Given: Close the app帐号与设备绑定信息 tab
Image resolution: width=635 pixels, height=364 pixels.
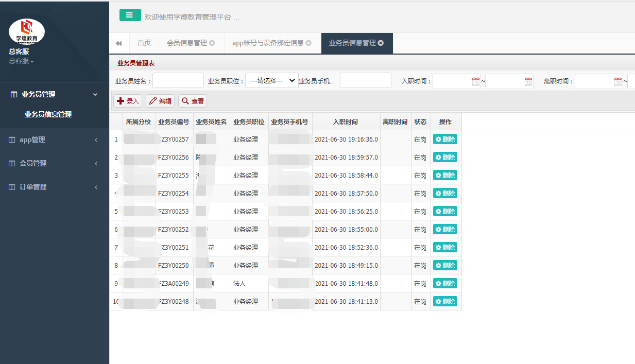Looking at the screenshot, I should (308, 43).
